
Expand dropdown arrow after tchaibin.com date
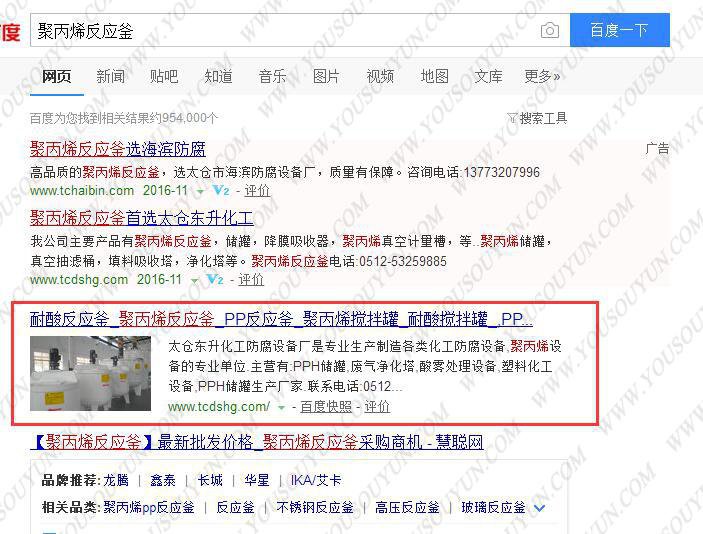point(200,192)
